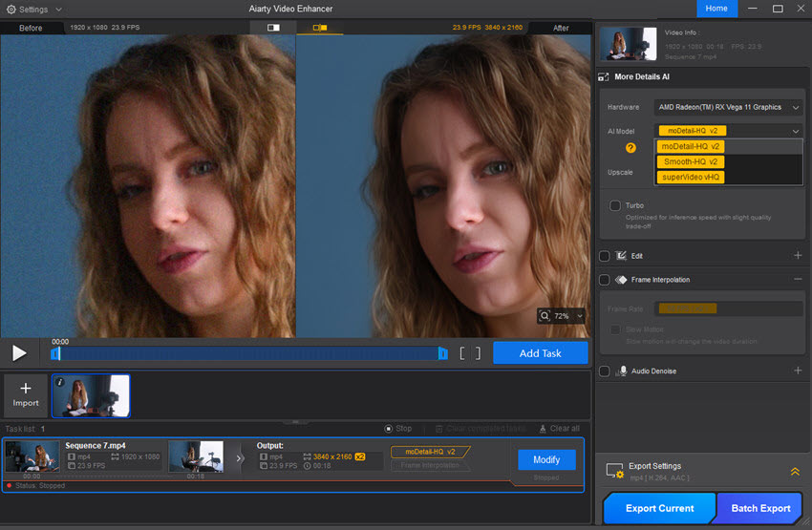Expand the Audio Denoise section
Image resolution: width=812 pixels, height=530 pixels.
[x=798, y=371]
